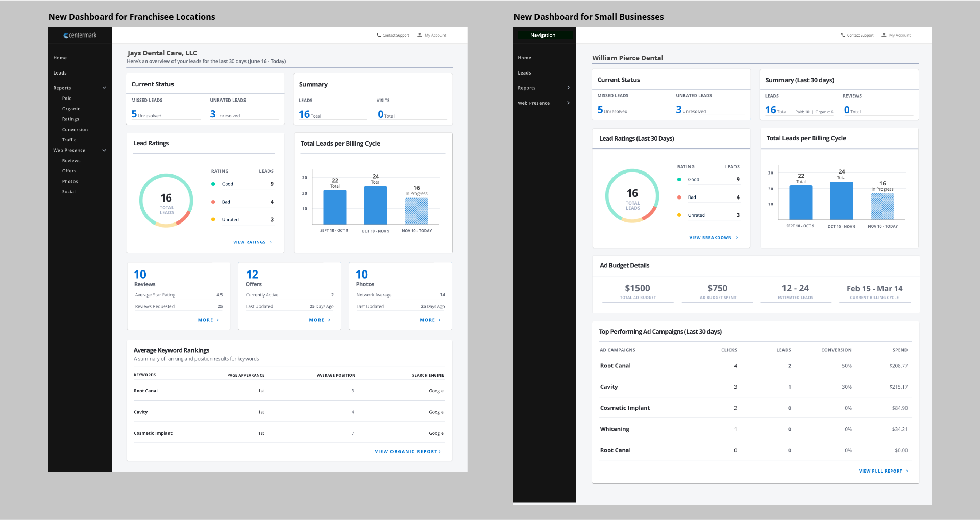Viewport: 980px width, 520px height.
Task: Click Sept 10 - Oct 9 bar in franchisee chart
Action: [x=335, y=207]
